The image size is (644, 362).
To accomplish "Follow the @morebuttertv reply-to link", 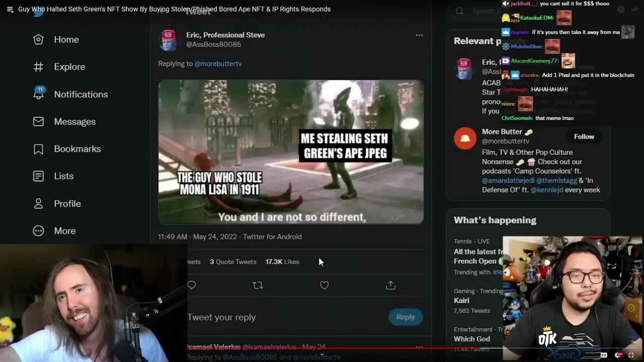I will point(218,64).
